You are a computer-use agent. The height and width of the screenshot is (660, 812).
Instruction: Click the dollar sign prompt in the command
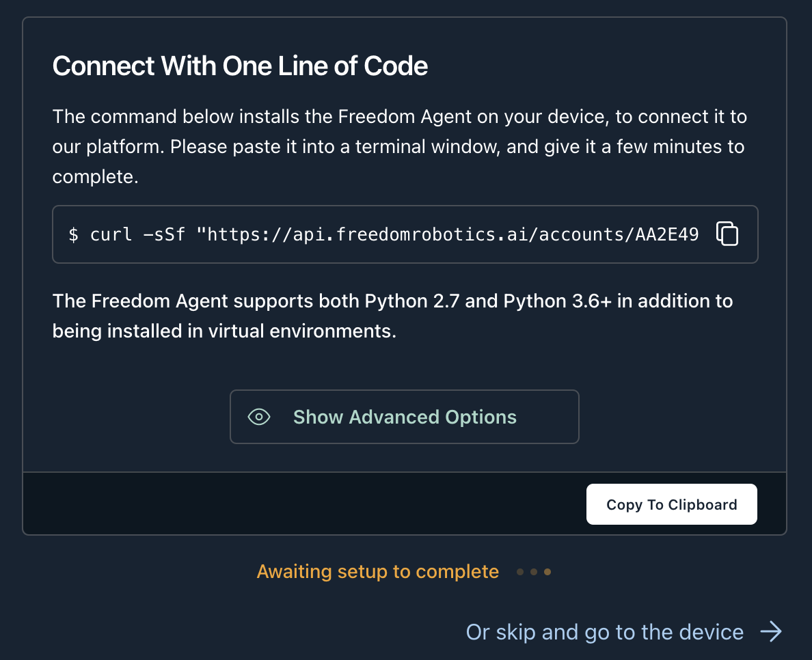73,235
